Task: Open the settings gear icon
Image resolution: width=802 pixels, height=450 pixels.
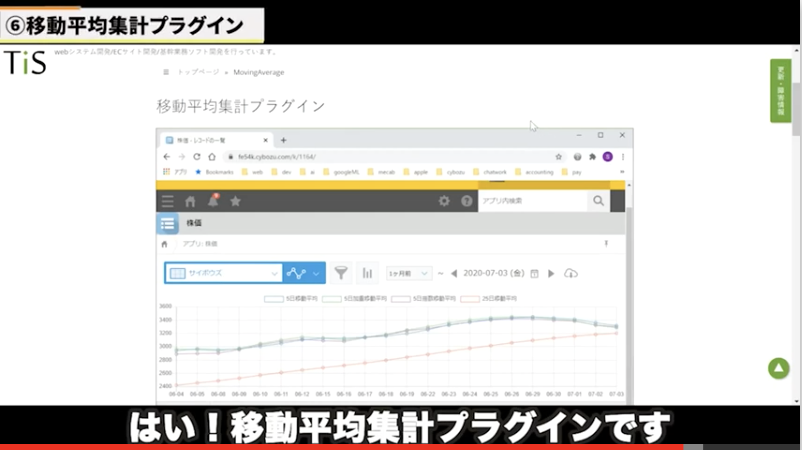Action: 444,201
